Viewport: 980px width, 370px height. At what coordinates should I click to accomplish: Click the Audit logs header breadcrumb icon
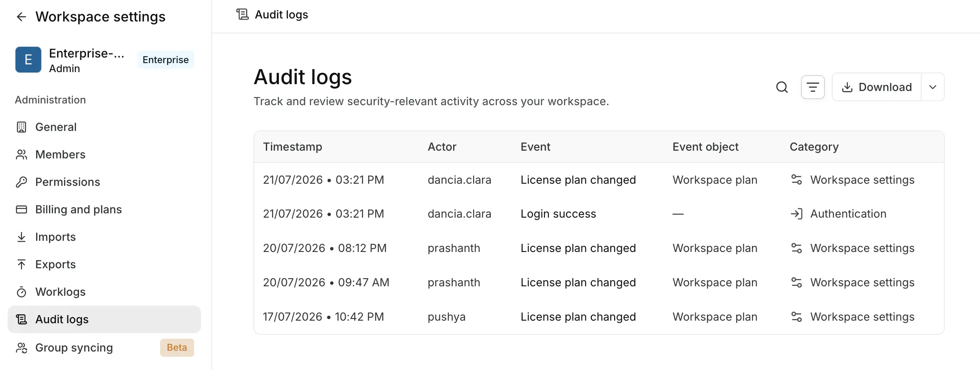tap(243, 15)
